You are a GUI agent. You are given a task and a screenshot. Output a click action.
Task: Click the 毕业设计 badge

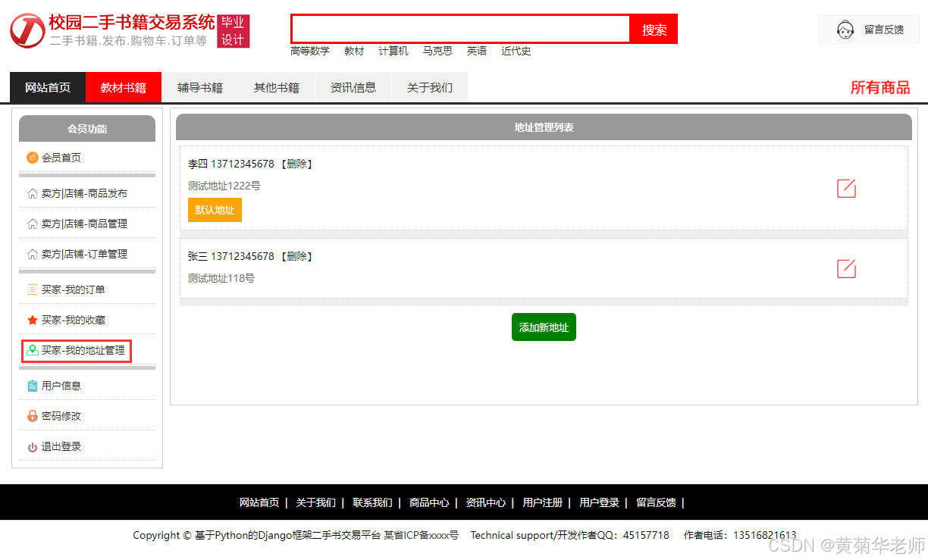point(234,31)
